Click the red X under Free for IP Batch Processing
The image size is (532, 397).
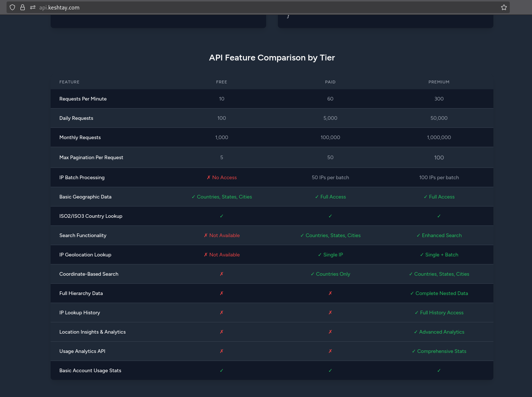point(221,177)
